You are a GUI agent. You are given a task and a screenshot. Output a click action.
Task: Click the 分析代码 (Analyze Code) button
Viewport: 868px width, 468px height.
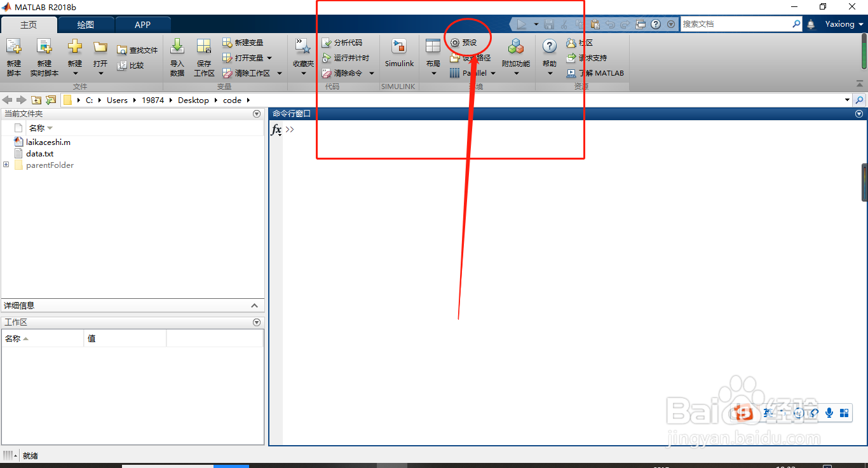pyautogui.click(x=342, y=43)
